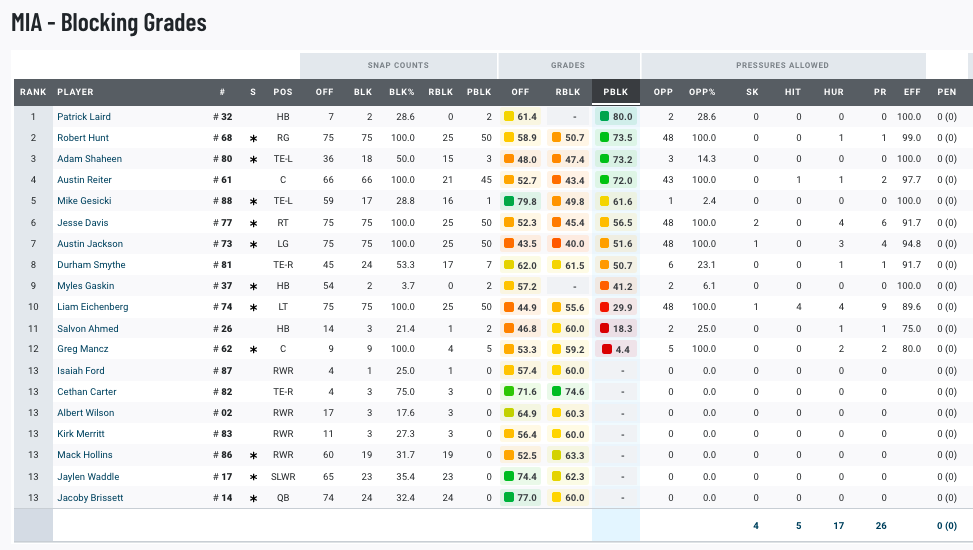This screenshot has width=973, height=550.
Task: Click Jacoby Brissett's 77.0 OFF grade
Action: [x=521, y=498]
